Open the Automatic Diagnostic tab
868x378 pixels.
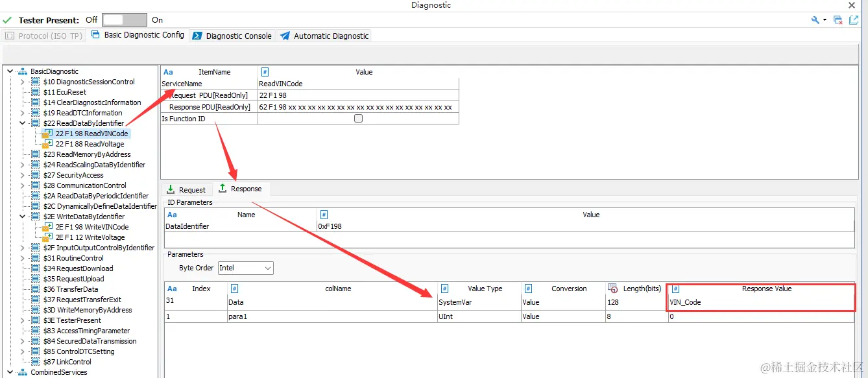point(324,36)
